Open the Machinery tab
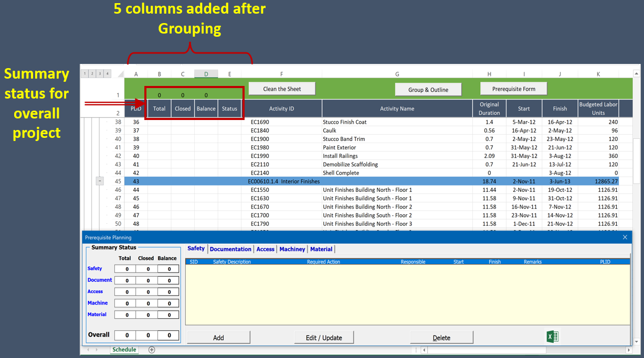644x358 pixels. point(292,249)
